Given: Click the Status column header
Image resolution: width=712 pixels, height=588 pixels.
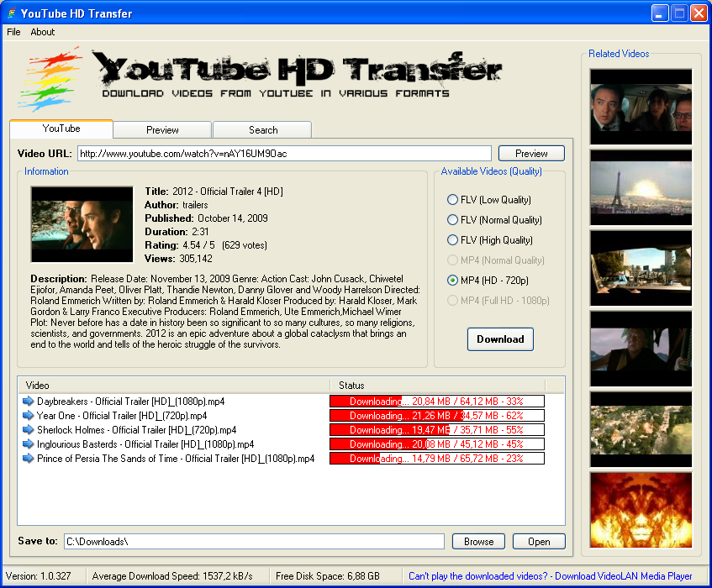Looking at the screenshot, I should tap(437, 386).
